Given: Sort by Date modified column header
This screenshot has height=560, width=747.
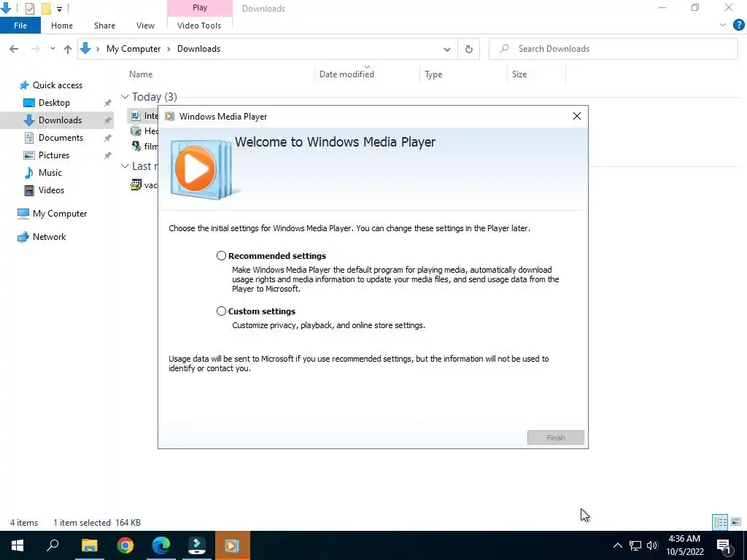Looking at the screenshot, I should point(347,74).
